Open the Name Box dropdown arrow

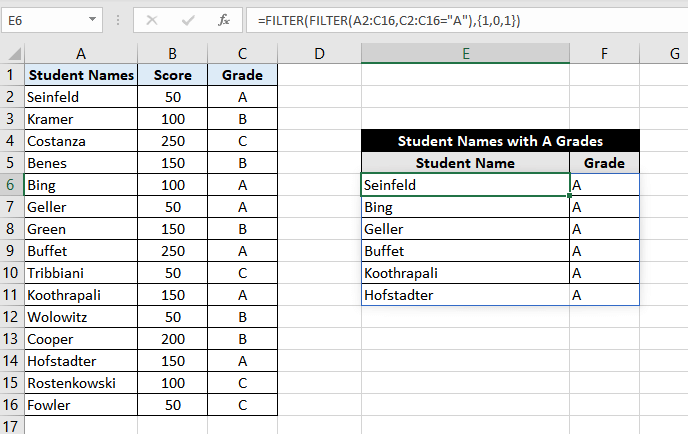(92, 20)
